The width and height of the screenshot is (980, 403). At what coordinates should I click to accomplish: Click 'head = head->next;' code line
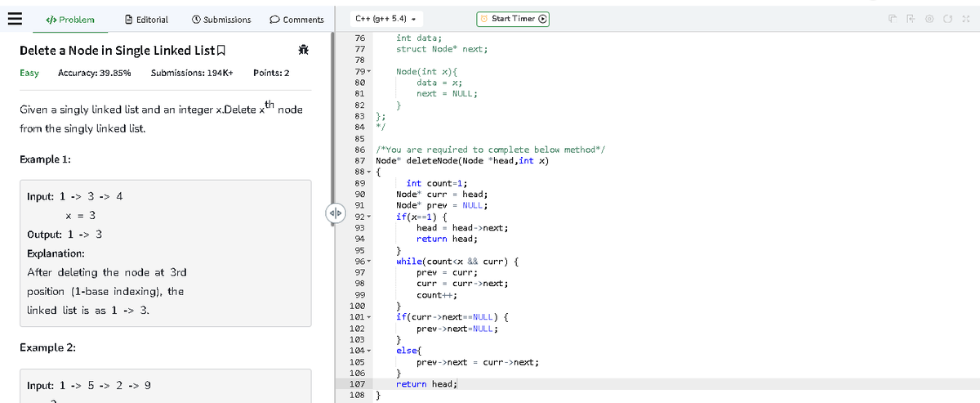click(x=463, y=228)
